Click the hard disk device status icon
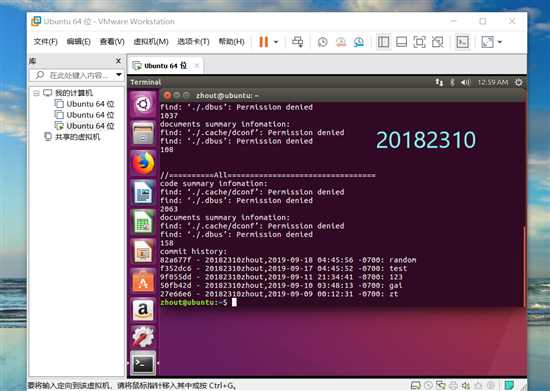Viewport: 550px width, 391px height. point(415,386)
